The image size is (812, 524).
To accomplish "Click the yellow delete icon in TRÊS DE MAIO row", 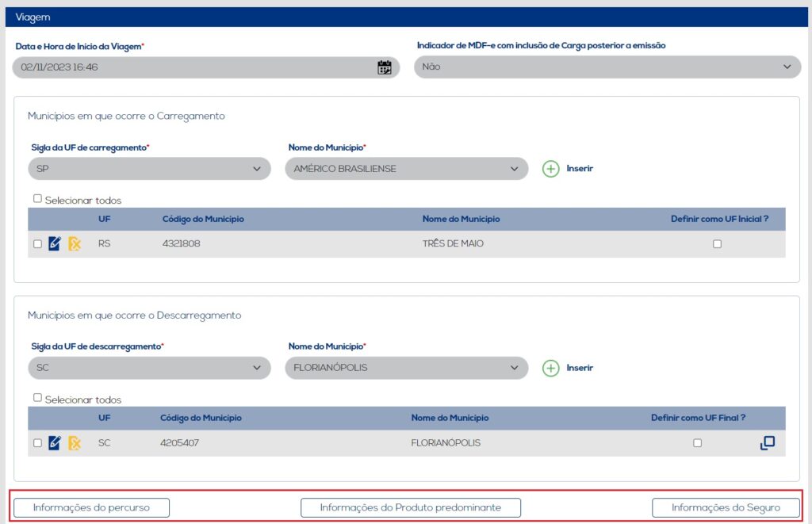I will [75, 243].
